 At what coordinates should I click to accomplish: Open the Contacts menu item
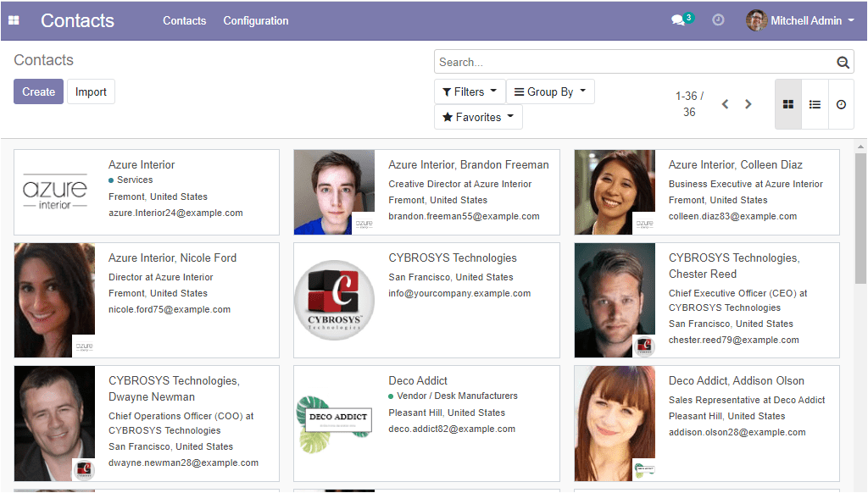[184, 20]
